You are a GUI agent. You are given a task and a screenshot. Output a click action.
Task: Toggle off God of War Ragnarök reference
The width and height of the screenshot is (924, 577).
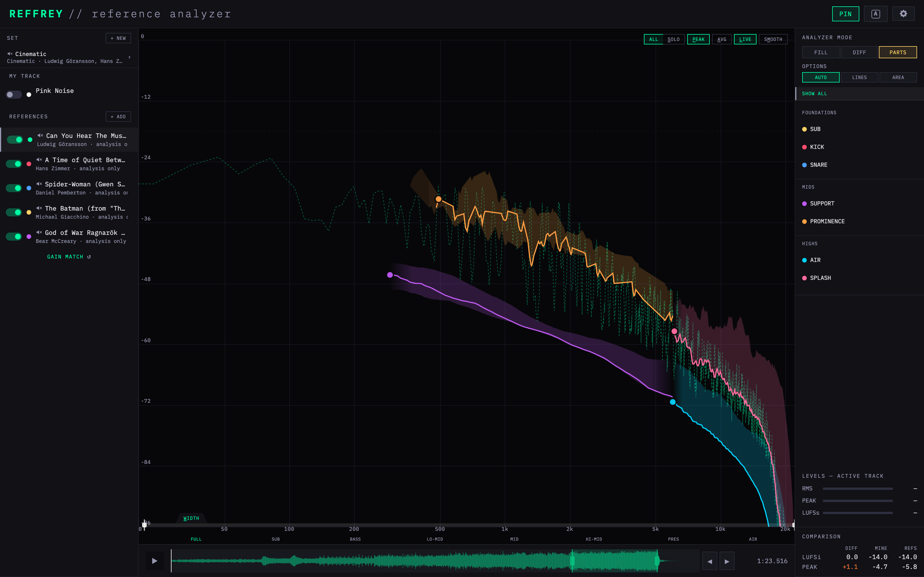coord(14,237)
